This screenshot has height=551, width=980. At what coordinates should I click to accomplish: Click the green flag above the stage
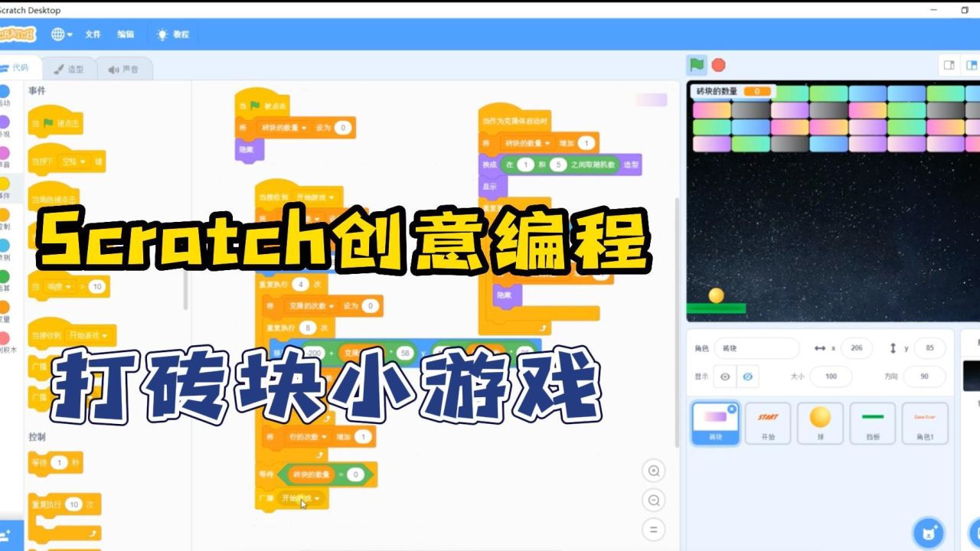pos(696,64)
